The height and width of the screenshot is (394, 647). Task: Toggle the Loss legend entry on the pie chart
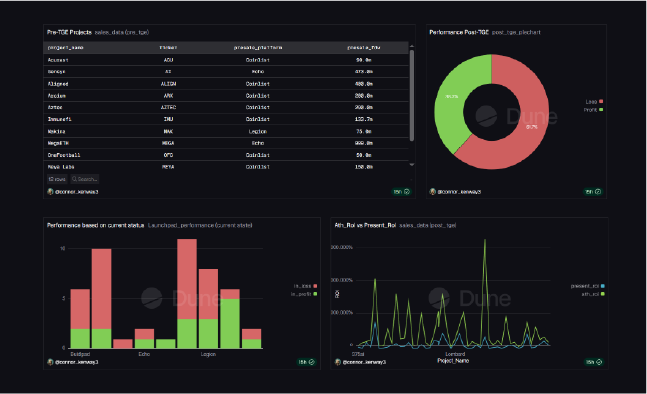[594, 101]
